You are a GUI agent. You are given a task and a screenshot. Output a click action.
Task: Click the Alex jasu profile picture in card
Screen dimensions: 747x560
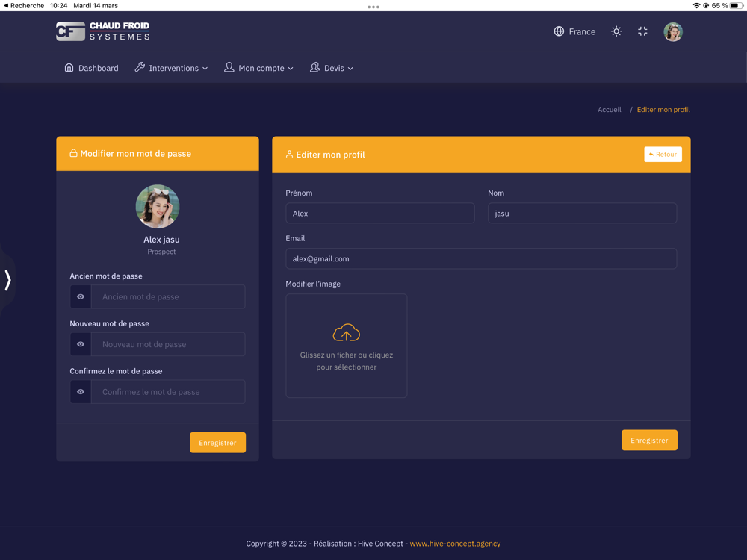(x=158, y=207)
